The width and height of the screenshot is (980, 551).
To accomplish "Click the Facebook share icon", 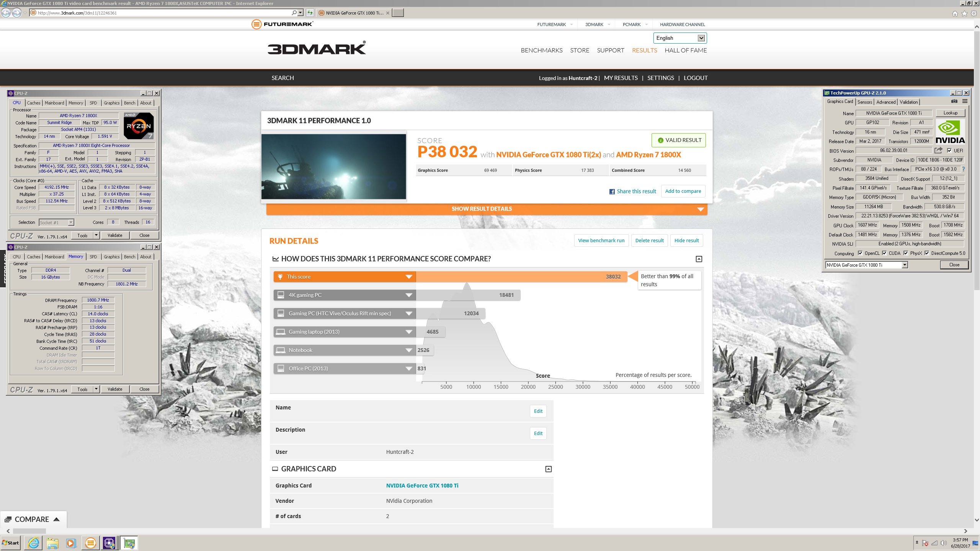I will click(x=612, y=191).
